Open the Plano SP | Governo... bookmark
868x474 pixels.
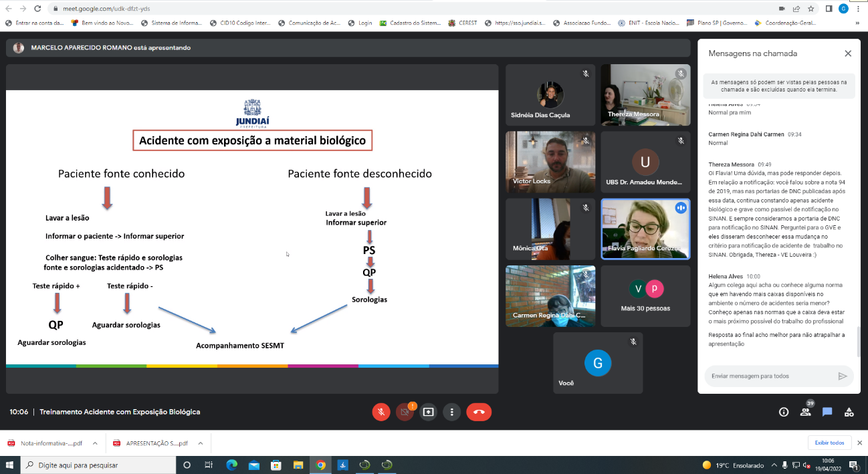[718, 23]
